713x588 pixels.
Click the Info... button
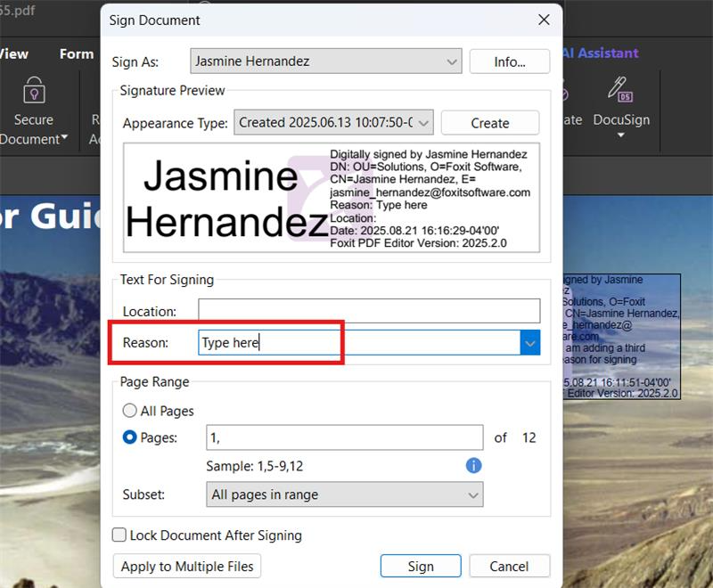tap(509, 61)
